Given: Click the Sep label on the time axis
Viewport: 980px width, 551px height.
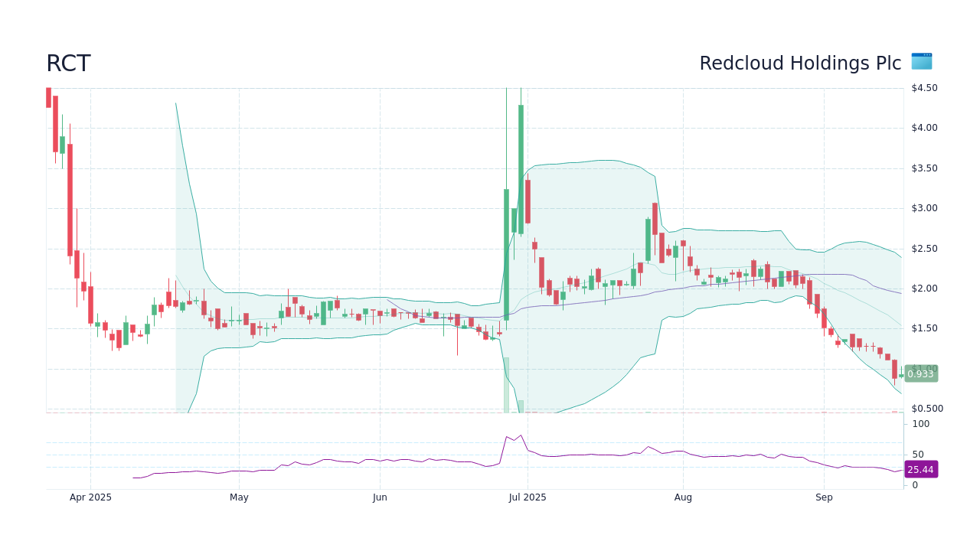Looking at the screenshot, I should (824, 497).
